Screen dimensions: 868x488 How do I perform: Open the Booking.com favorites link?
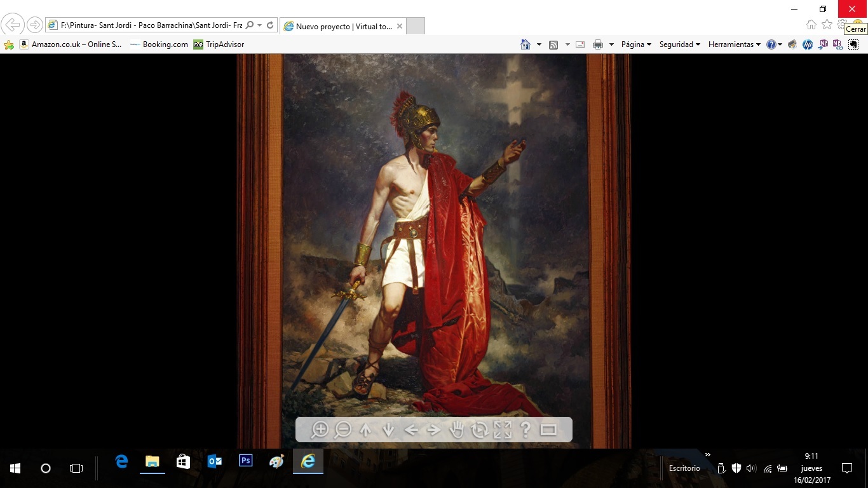click(x=159, y=44)
